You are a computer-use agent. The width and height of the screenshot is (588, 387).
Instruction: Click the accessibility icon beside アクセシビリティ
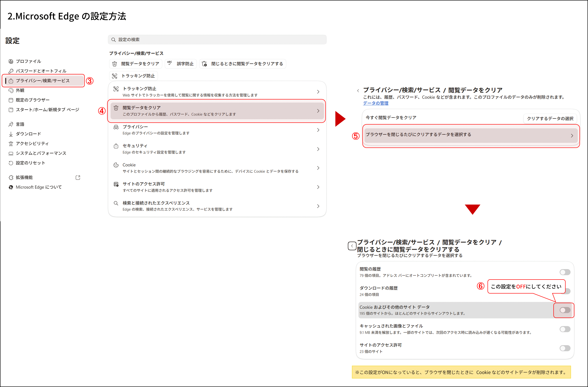(11, 144)
